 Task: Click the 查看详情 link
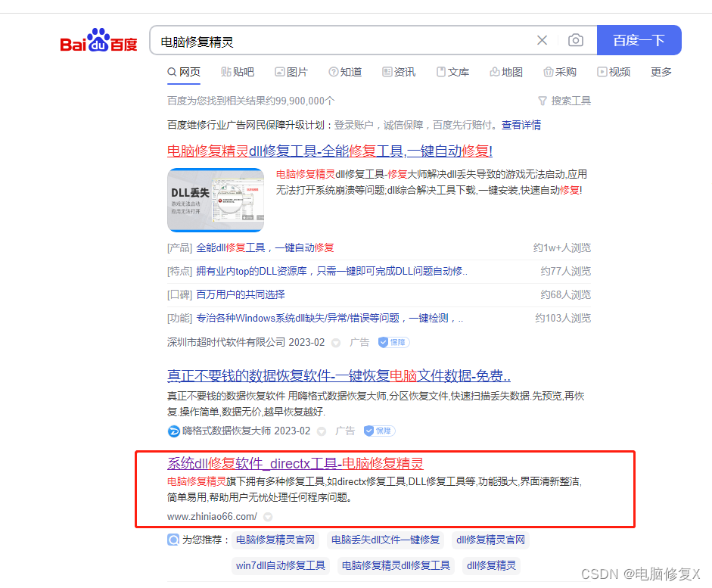coord(521,125)
